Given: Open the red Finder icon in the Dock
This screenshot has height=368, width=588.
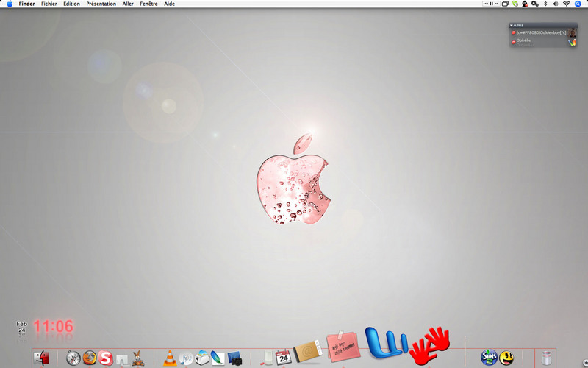Looking at the screenshot, I should [42, 358].
